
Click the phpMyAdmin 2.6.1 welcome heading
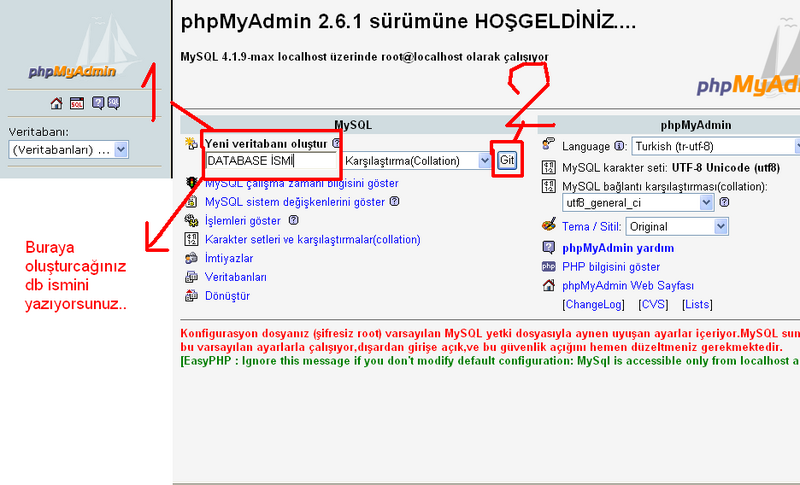(409, 21)
